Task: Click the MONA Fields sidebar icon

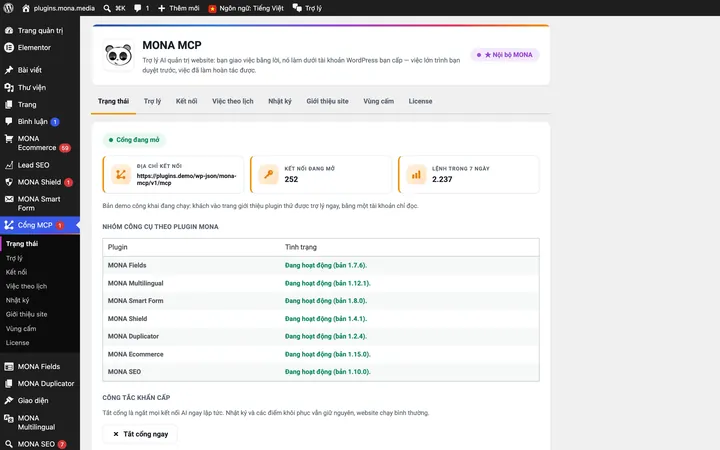Action: pyautogui.click(x=9, y=366)
